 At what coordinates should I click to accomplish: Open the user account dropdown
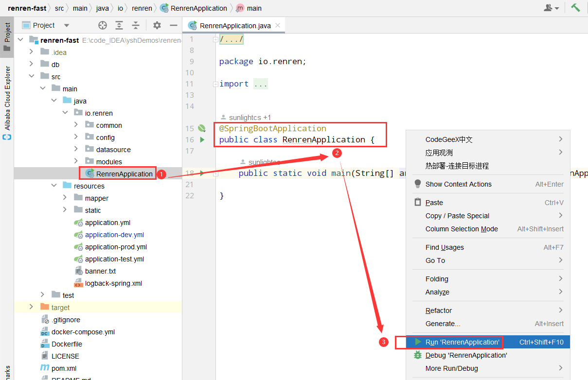tap(551, 8)
